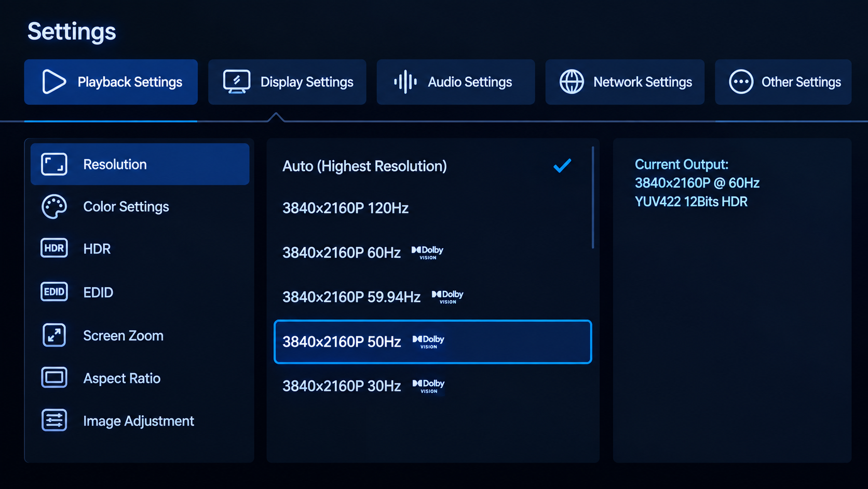Click the HDR badge icon

(54, 248)
